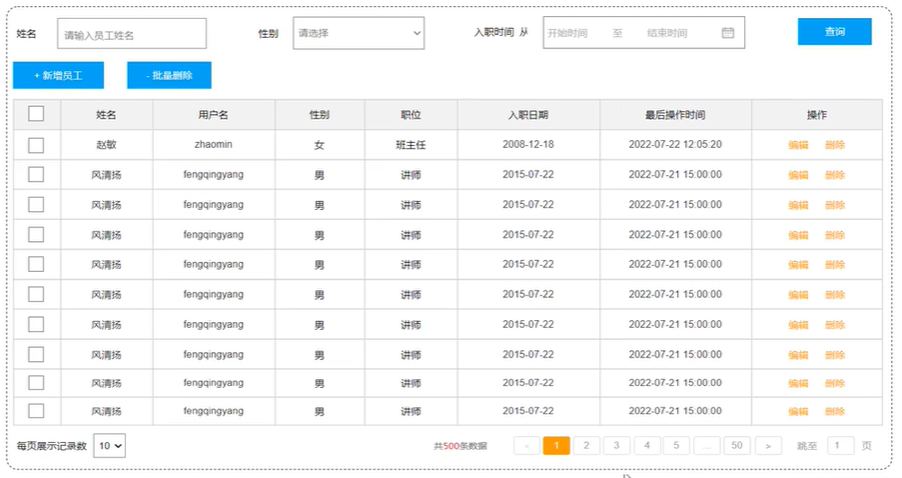Click the 共500条数据 total count text
902x478 pixels.
(x=460, y=446)
